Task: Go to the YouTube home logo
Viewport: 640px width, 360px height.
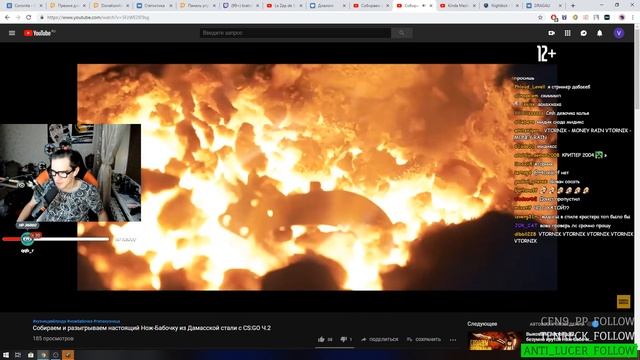Action: tap(39, 33)
